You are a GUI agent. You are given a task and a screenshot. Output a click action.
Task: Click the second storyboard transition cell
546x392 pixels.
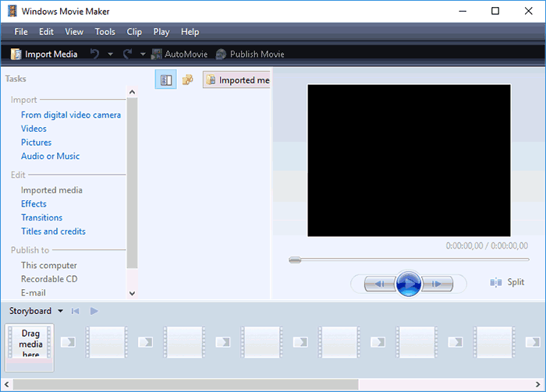[x=146, y=342]
